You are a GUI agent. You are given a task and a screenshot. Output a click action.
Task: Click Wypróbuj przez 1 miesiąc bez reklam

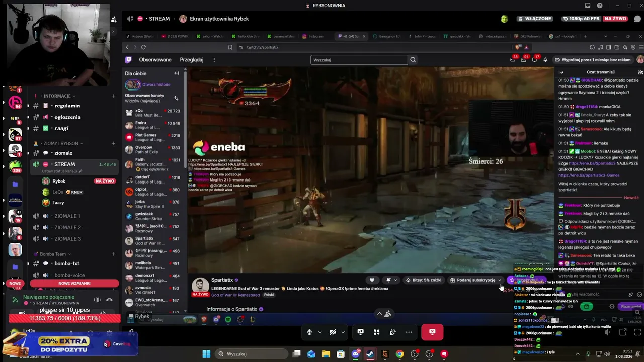(593, 60)
